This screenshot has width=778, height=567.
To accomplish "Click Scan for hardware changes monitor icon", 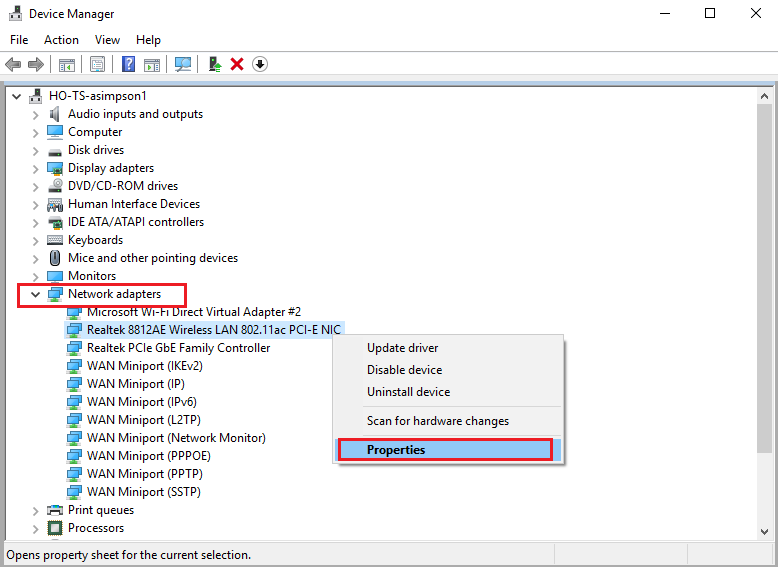I will click(x=183, y=64).
